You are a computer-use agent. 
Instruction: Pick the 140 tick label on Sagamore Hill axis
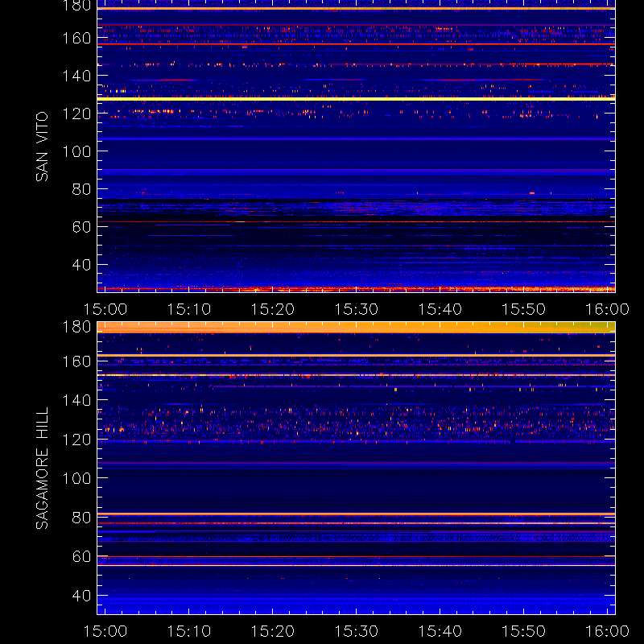pos(76,400)
